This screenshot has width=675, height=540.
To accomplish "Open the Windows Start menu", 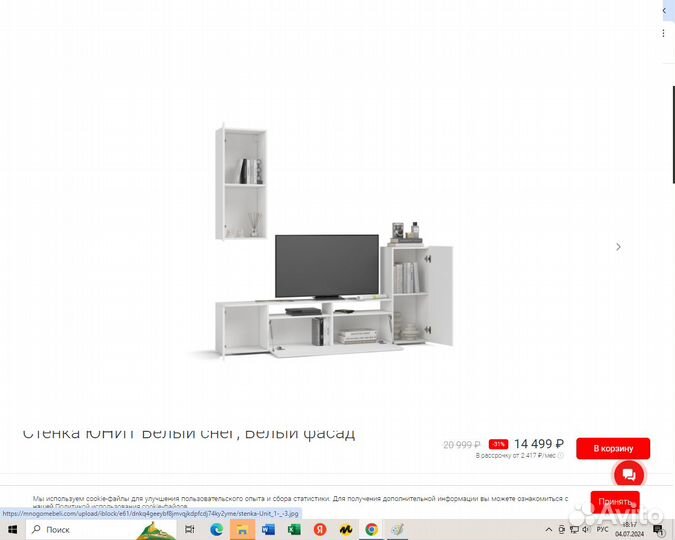I will click(x=12, y=529).
